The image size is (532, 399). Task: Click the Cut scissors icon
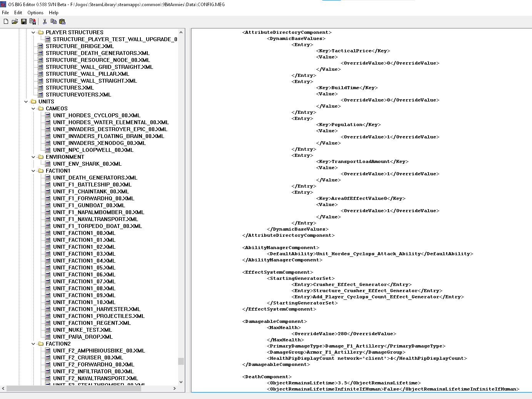coord(45,22)
